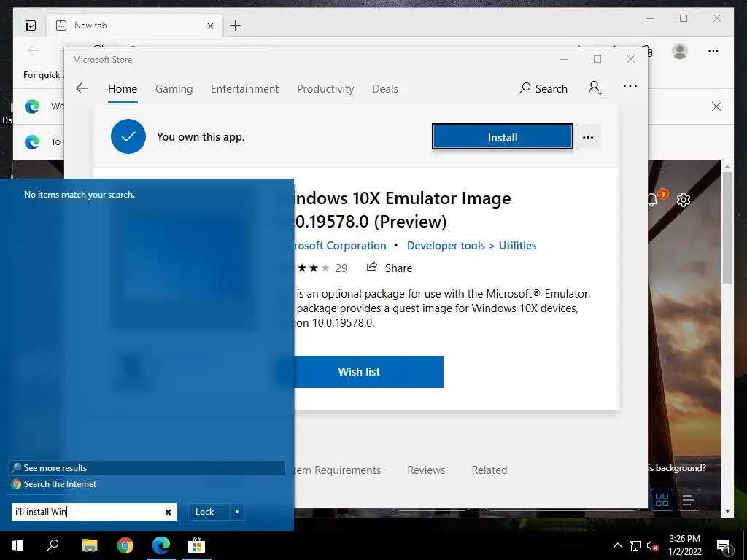Open more options beside Install button
This screenshot has height=560, width=747.
pos(588,137)
